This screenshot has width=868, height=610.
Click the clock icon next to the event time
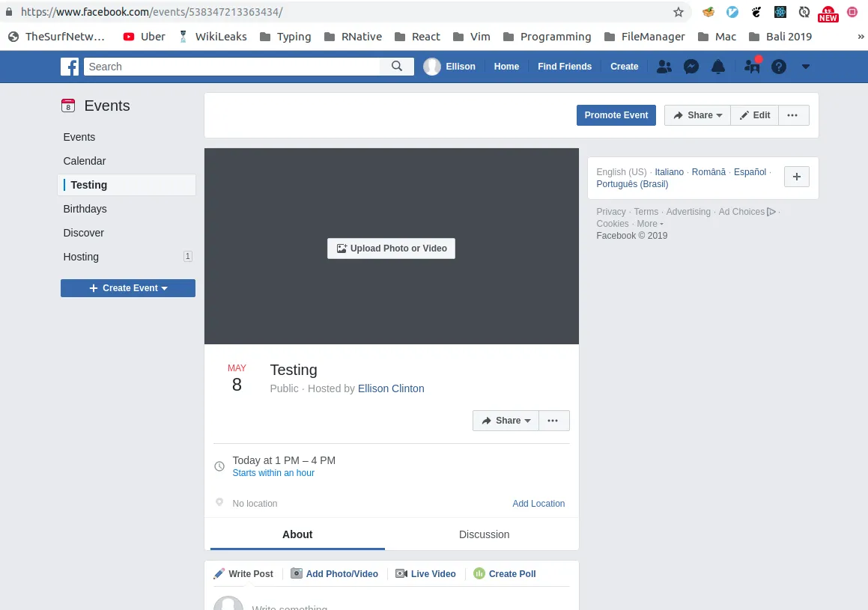[219, 466]
